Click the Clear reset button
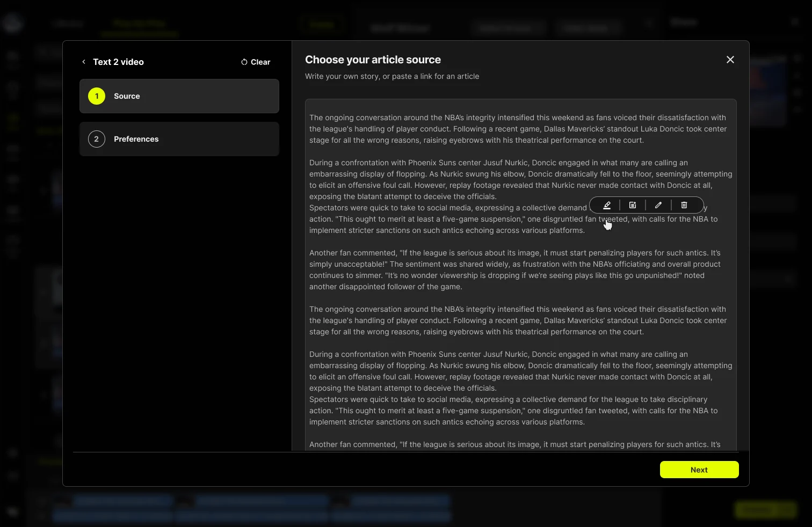This screenshot has width=812, height=527. (x=256, y=62)
